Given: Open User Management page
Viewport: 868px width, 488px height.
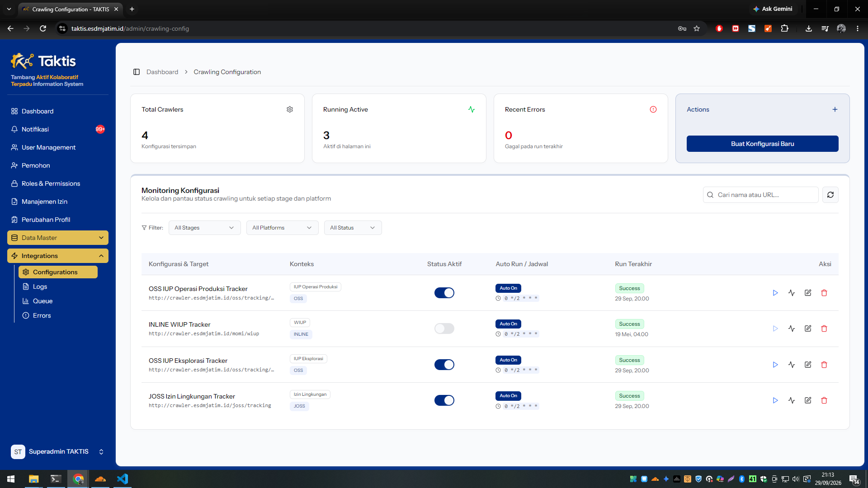Looking at the screenshot, I should [58, 147].
